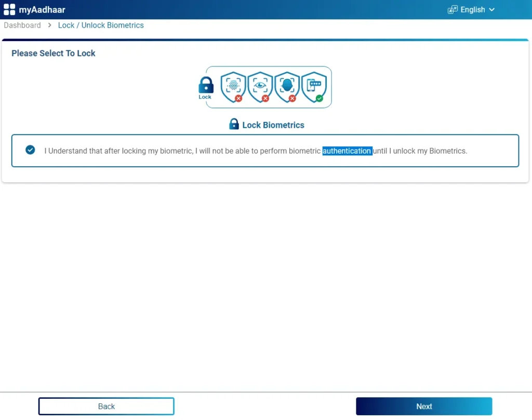Screen dimensions: 532x420
Task: Click the red cross badge on iris shield
Action: click(x=265, y=98)
